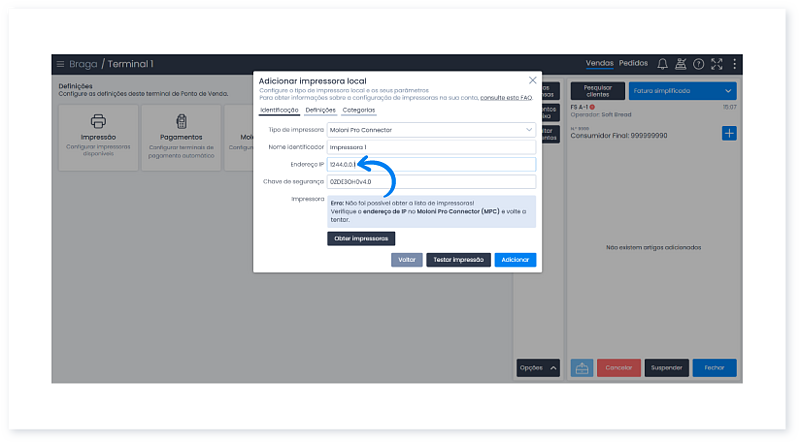Open the Pagamentos settings card

(x=181, y=138)
